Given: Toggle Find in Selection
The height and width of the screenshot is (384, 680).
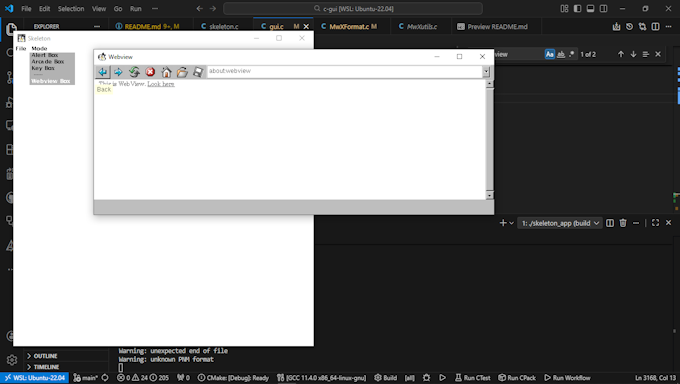Looking at the screenshot, I should (x=646, y=54).
